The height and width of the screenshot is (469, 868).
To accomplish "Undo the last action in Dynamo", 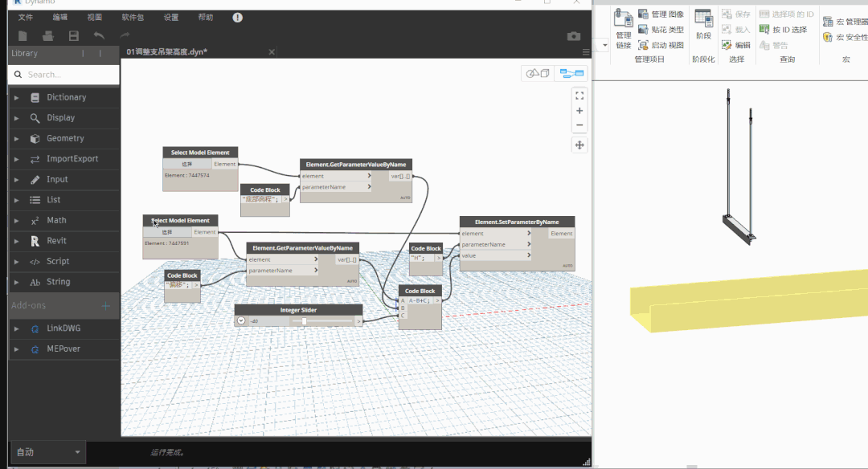I will point(99,36).
